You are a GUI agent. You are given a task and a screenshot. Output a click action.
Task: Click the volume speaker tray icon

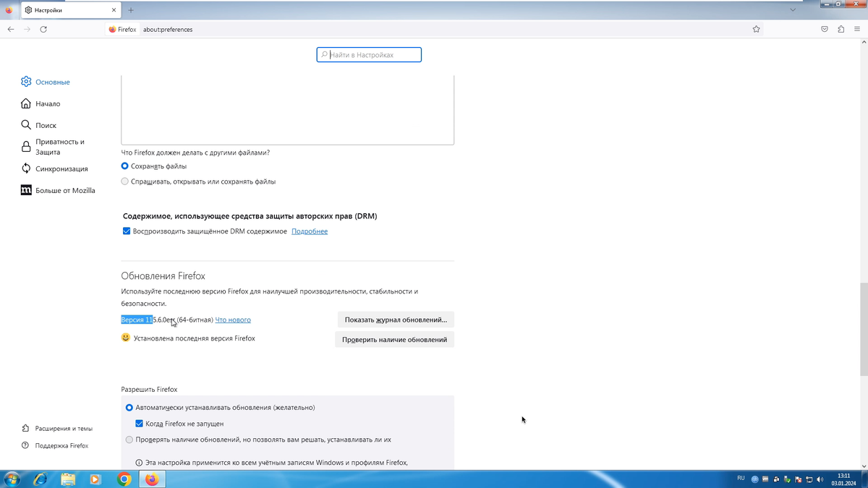820,479
